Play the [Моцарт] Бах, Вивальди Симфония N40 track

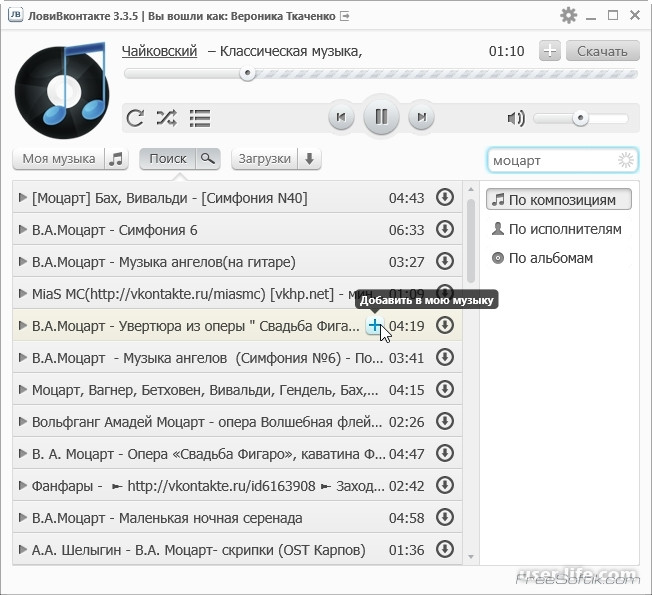23,198
